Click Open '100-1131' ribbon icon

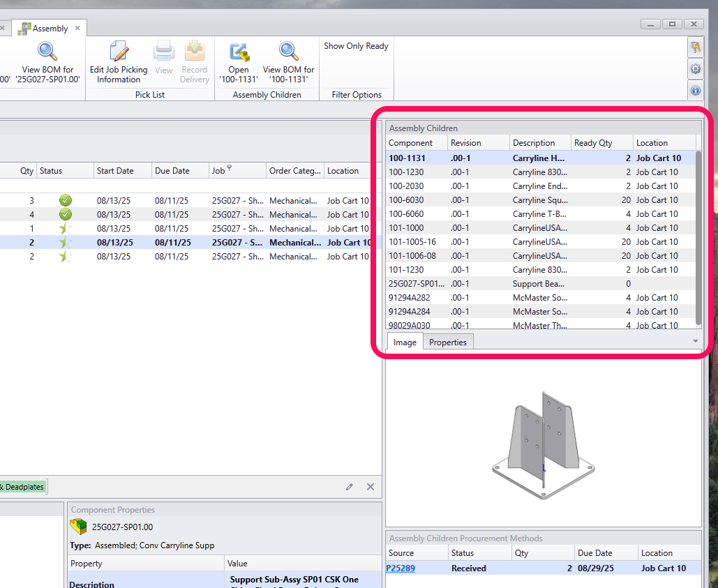point(239,52)
